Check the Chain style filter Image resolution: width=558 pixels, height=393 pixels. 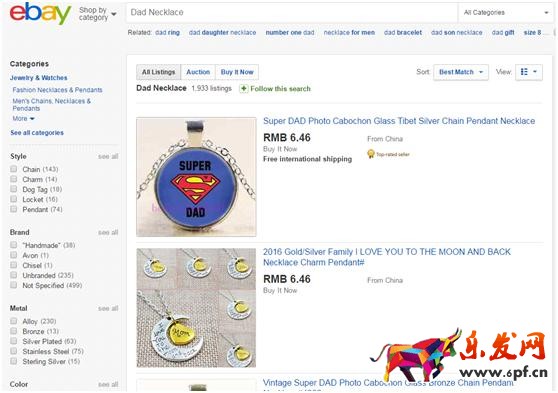coord(14,169)
